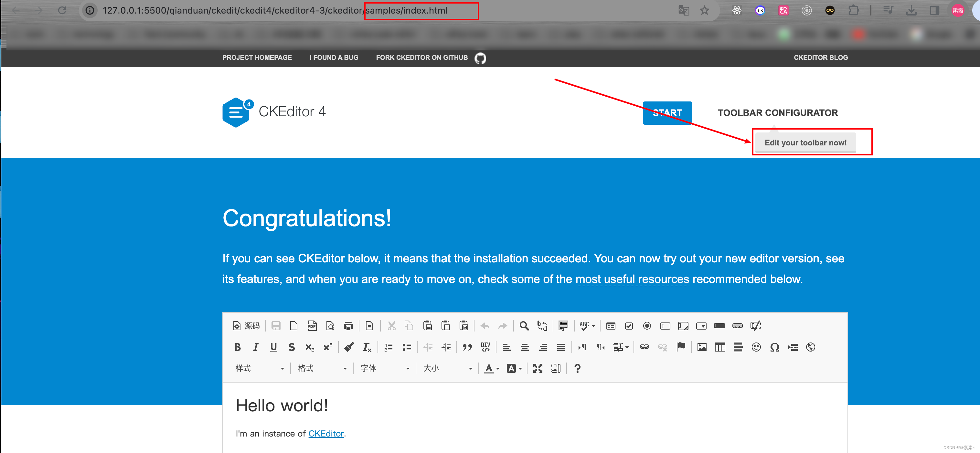Open About CKEditor question mark icon

577,369
